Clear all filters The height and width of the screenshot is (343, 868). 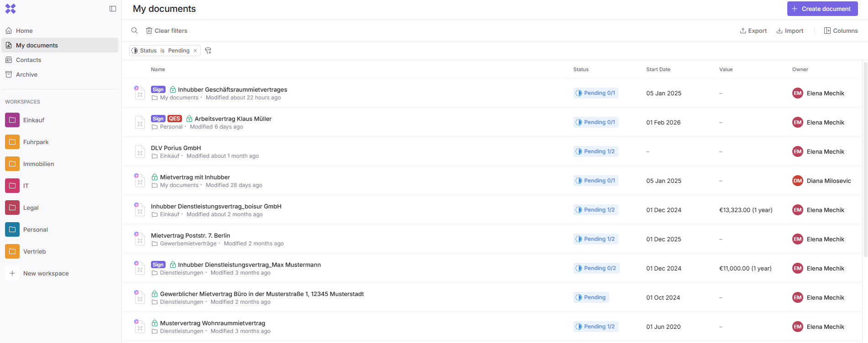(x=166, y=31)
